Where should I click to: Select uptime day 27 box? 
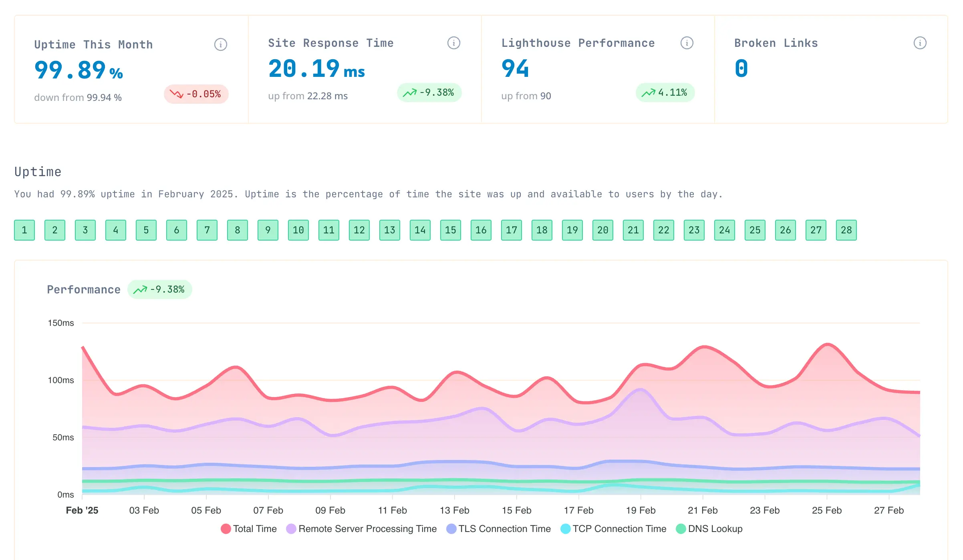[x=816, y=230]
